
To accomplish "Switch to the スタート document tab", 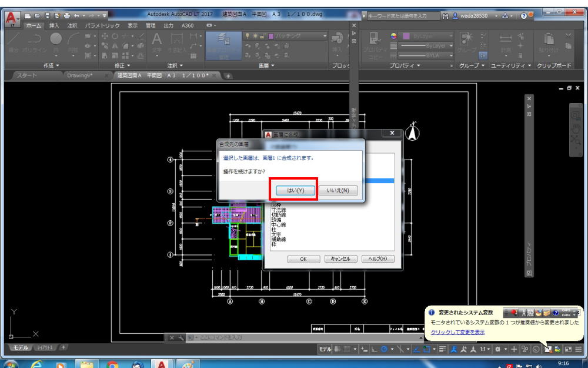I will tap(27, 75).
